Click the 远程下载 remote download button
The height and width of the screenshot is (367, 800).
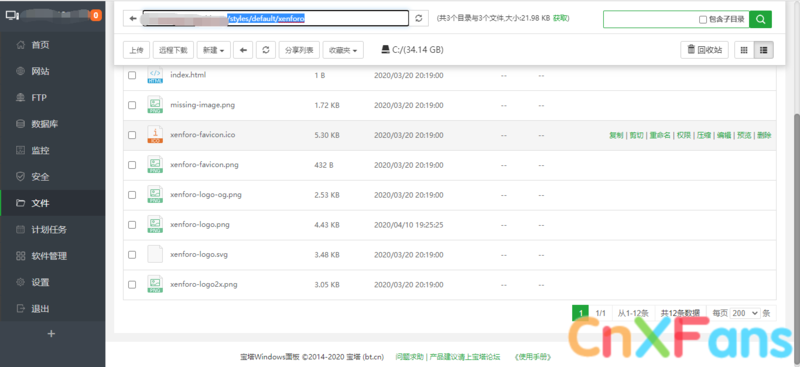[x=173, y=50]
